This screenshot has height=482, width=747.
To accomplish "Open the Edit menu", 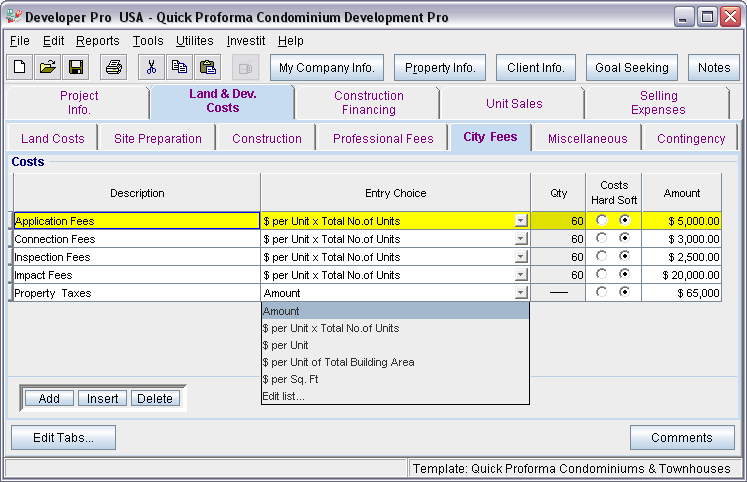I will [53, 41].
